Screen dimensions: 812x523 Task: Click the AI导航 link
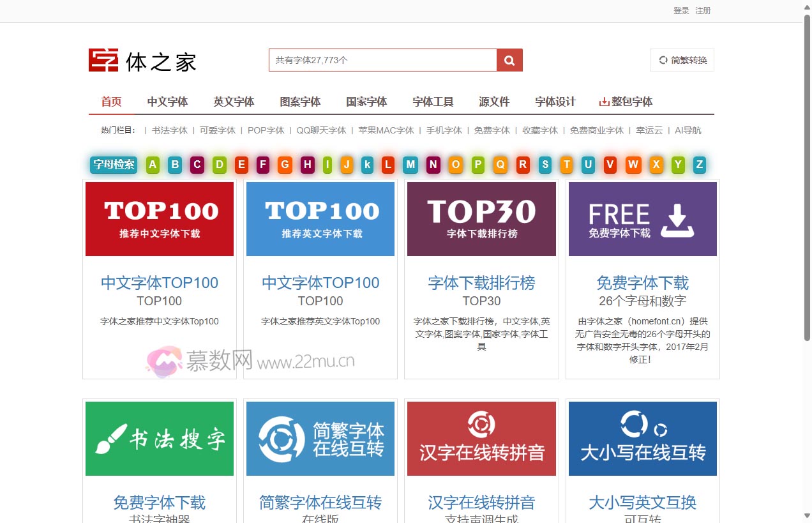[x=688, y=130]
